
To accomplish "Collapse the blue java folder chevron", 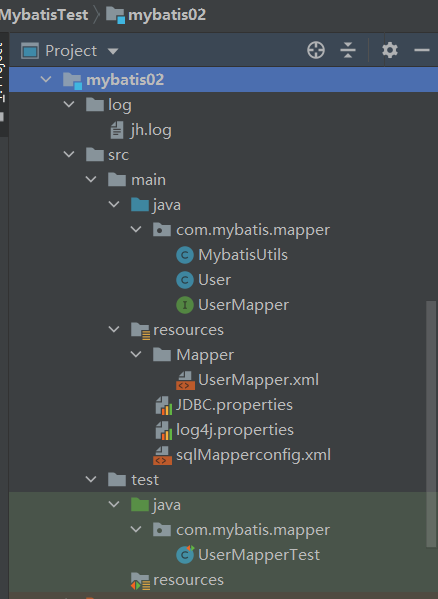I will [x=114, y=204].
